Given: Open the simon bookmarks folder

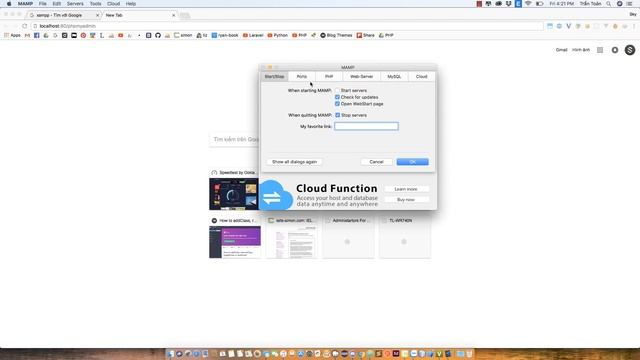Looking at the screenshot, I should [x=183, y=35].
